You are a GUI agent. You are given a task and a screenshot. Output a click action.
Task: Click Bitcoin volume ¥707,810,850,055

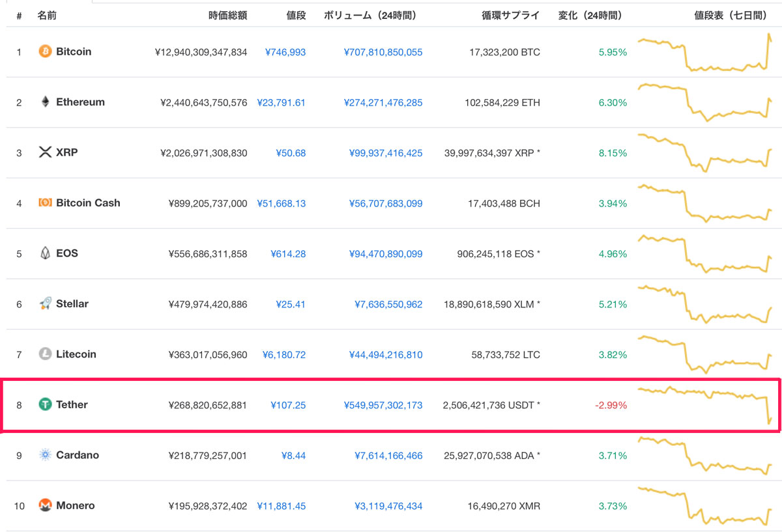point(383,52)
